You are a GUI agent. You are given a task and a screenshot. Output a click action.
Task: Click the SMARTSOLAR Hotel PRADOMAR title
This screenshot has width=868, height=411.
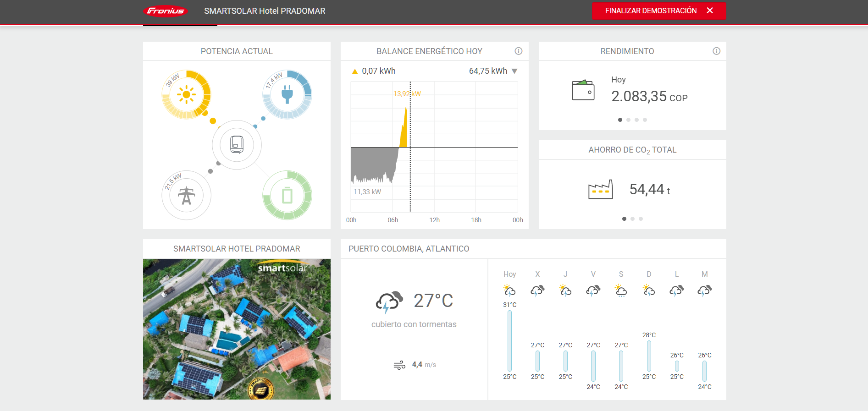[x=265, y=11]
